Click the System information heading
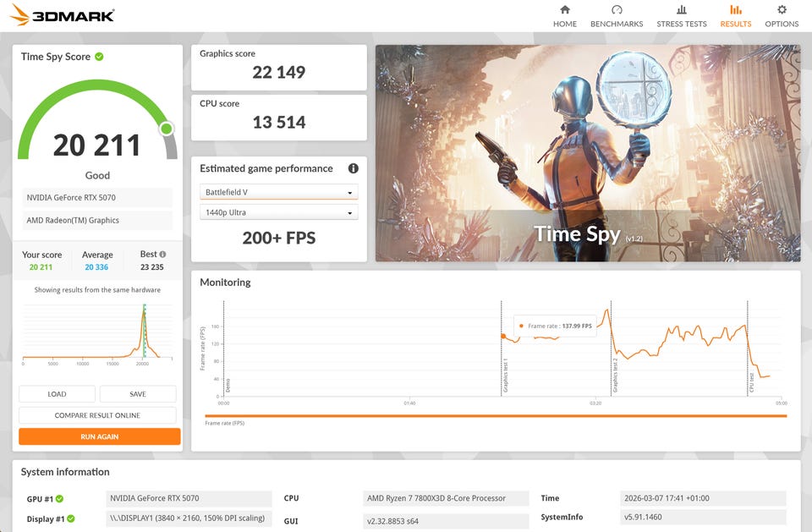 point(65,472)
